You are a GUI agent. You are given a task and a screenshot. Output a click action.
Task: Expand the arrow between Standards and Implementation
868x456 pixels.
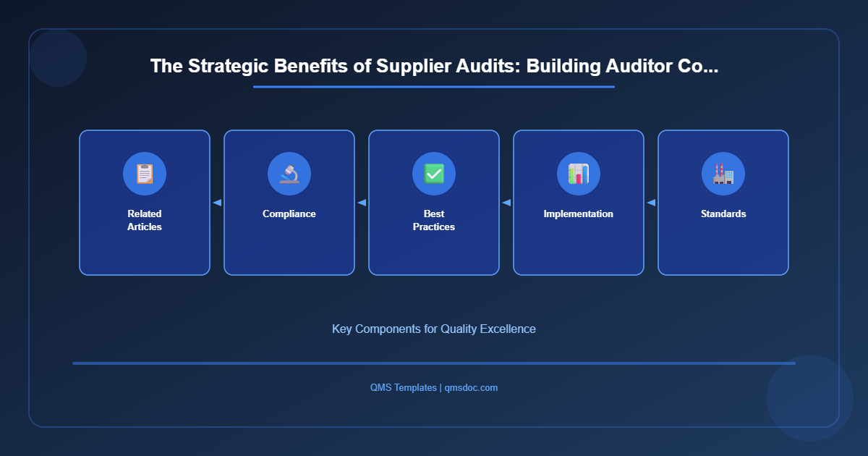pos(651,203)
